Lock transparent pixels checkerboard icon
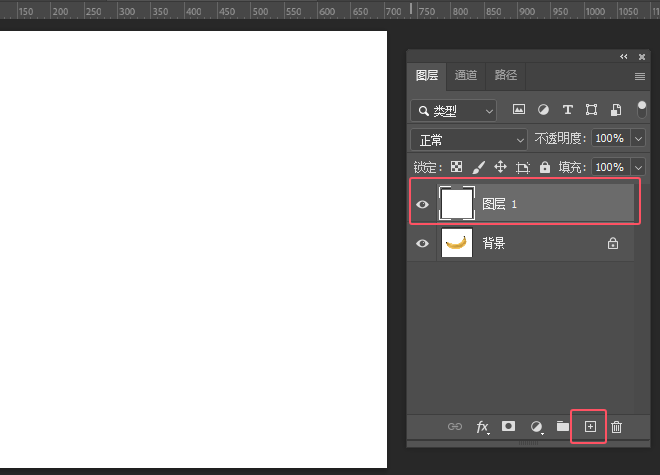 (456, 168)
